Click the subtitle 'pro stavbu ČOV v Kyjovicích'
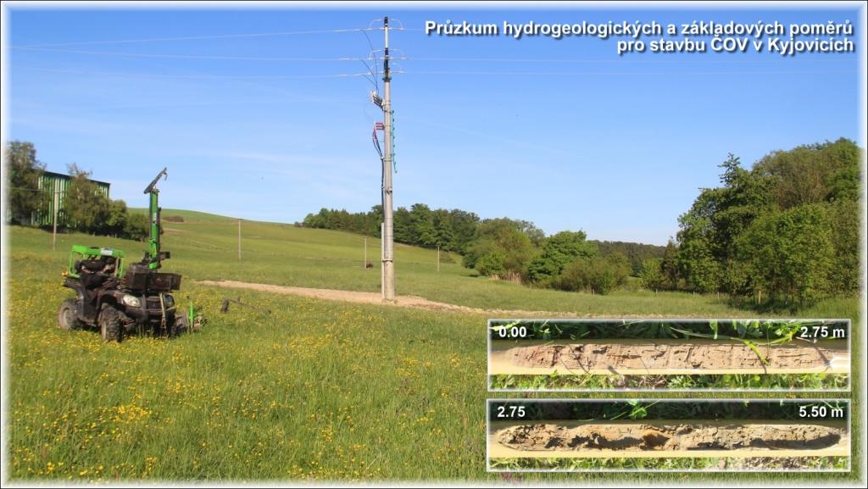 point(736,46)
